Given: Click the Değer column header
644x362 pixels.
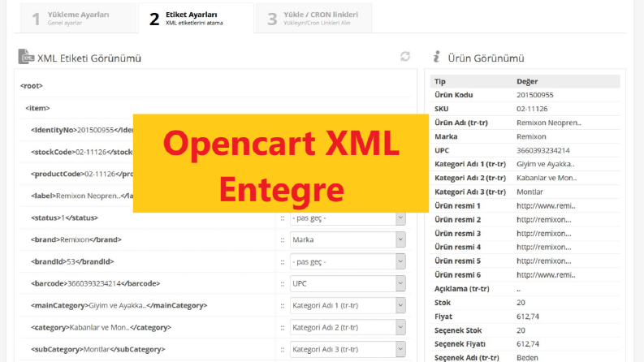Looking at the screenshot, I should tap(527, 81).
